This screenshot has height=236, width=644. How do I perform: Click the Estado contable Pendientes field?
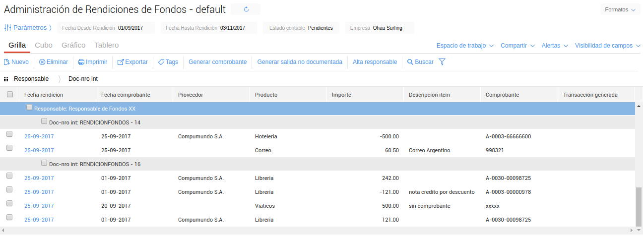301,28
